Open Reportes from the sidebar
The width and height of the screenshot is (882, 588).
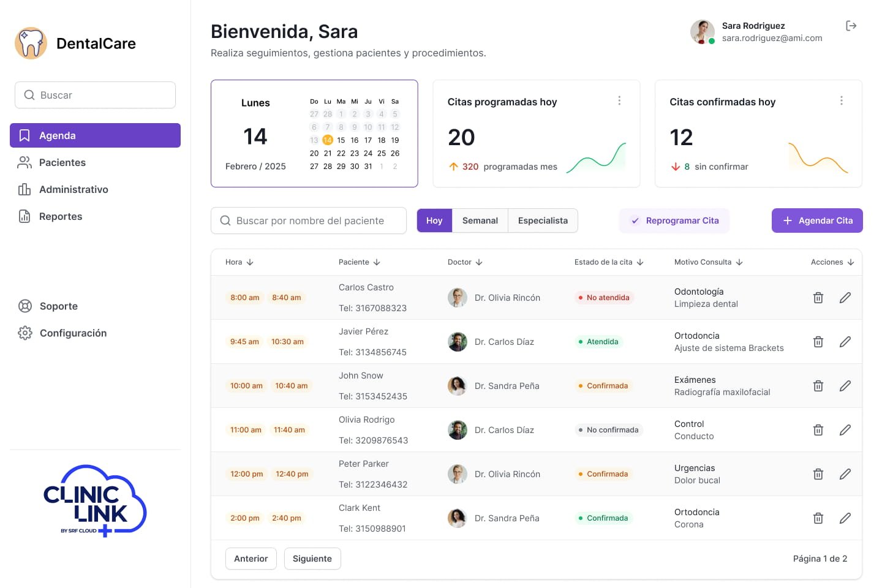[x=60, y=216]
